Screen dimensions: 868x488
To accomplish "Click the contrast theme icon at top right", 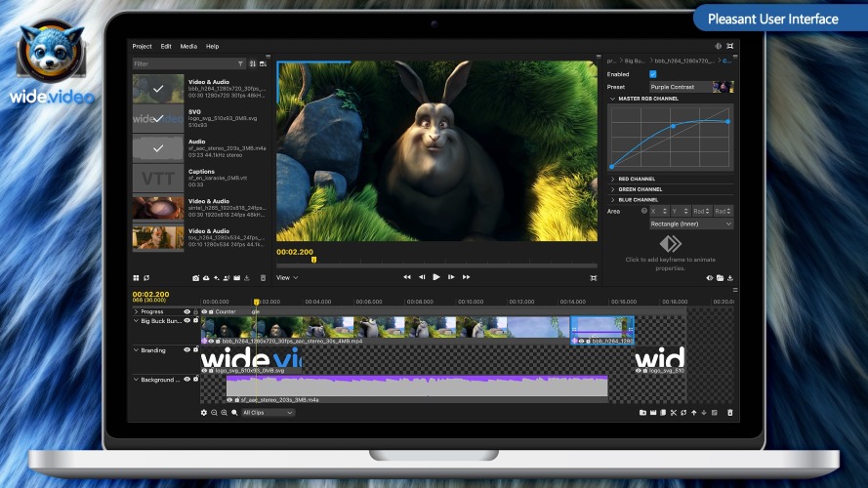I will pos(718,46).
